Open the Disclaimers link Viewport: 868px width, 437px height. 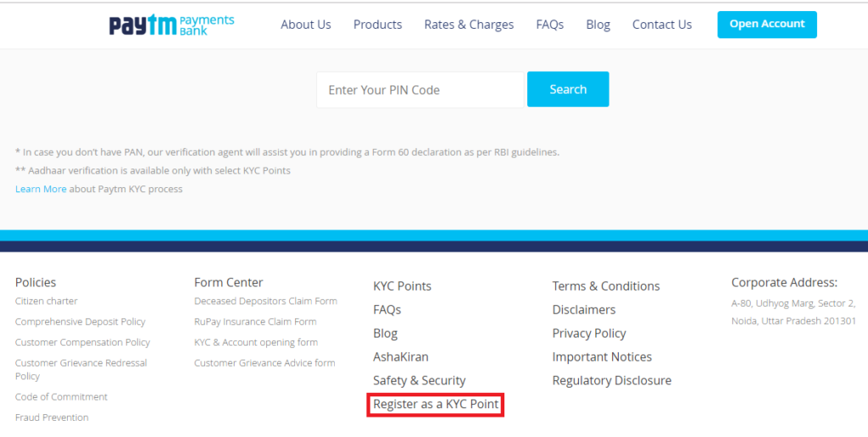pos(584,310)
